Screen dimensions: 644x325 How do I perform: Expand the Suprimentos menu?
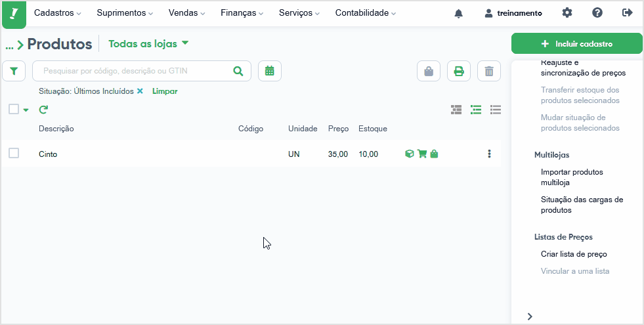[x=125, y=12]
